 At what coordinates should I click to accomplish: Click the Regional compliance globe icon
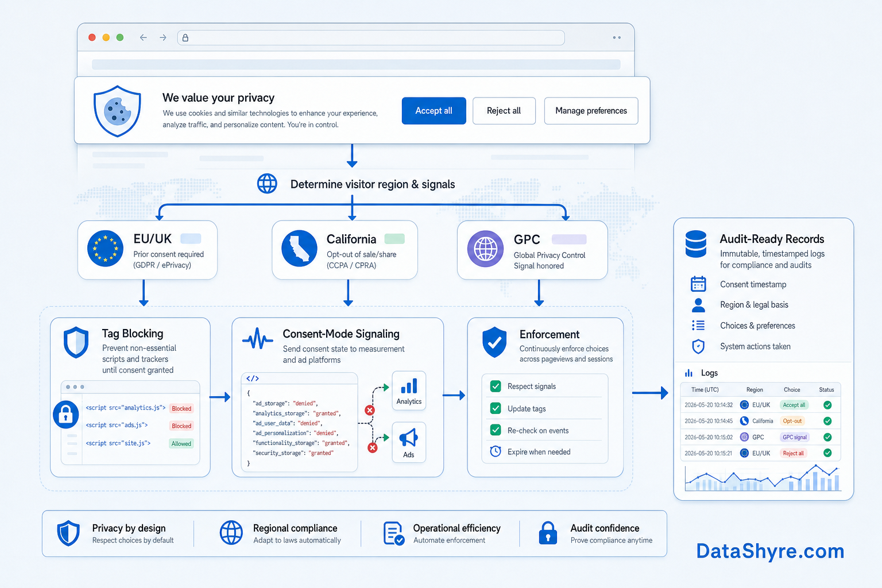point(231,533)
